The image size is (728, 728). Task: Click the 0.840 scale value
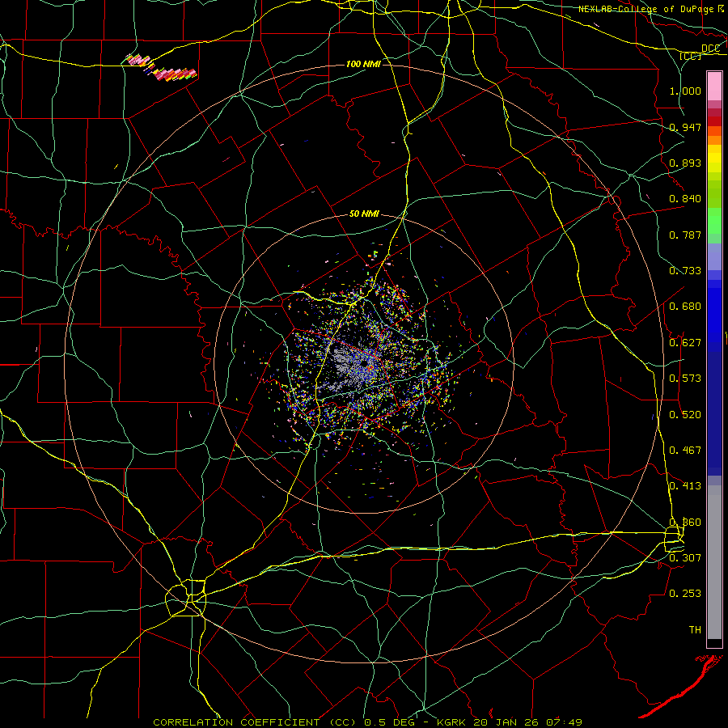[685, 199]
